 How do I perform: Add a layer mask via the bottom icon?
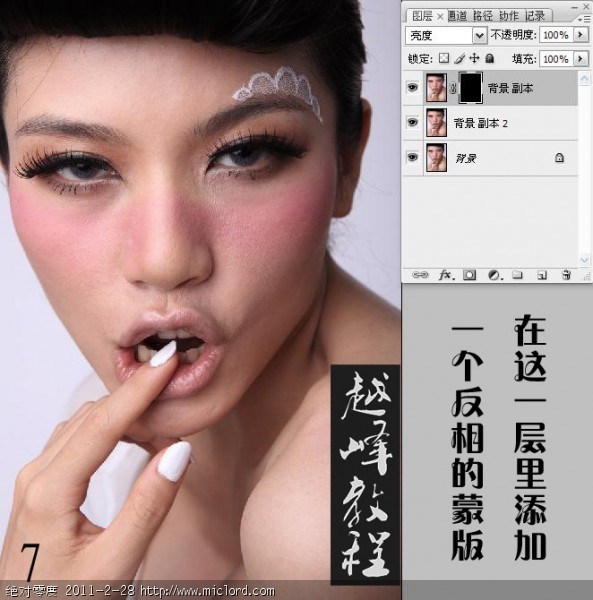pos(469,275)
